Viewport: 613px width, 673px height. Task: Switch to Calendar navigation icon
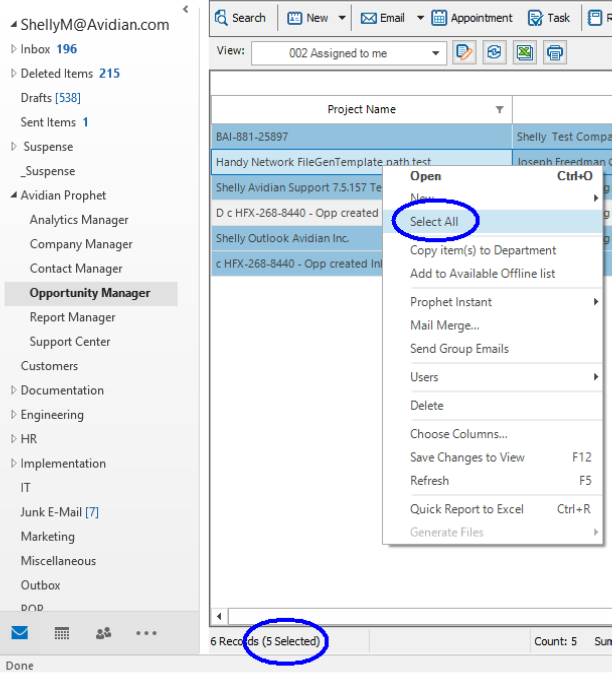[x=62, y=633]
